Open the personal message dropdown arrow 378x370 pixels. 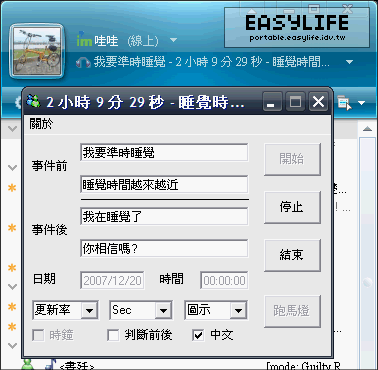pos(349,62)
